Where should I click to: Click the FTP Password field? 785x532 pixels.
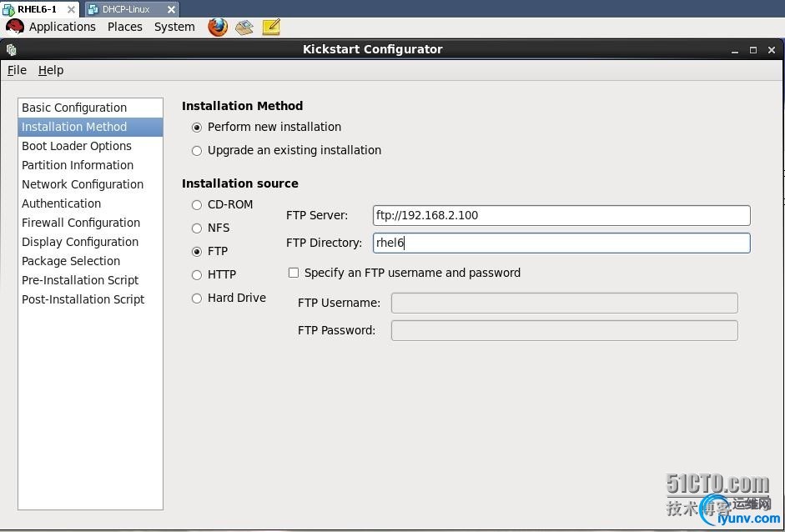(564, 331)
